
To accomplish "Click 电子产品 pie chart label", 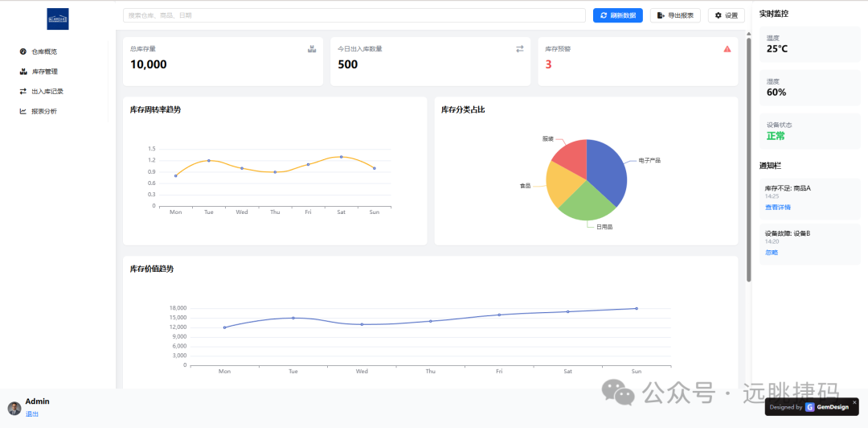I will [x=649, y=160].
